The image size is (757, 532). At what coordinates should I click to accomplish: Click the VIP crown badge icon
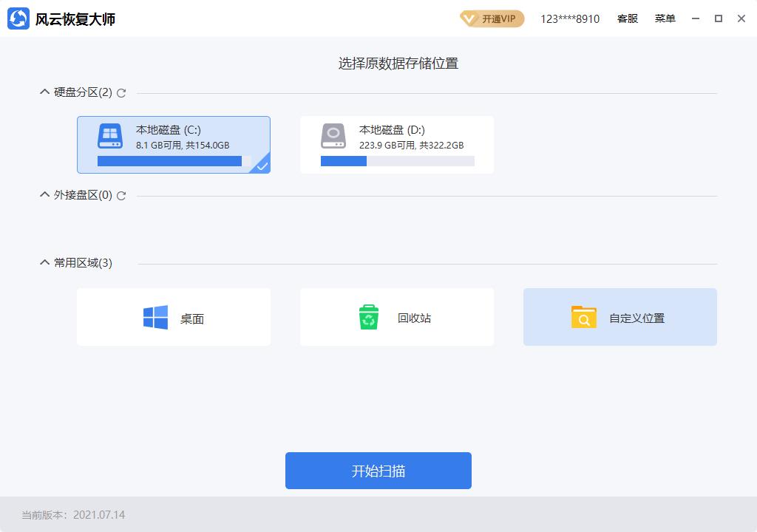[468, 18]
